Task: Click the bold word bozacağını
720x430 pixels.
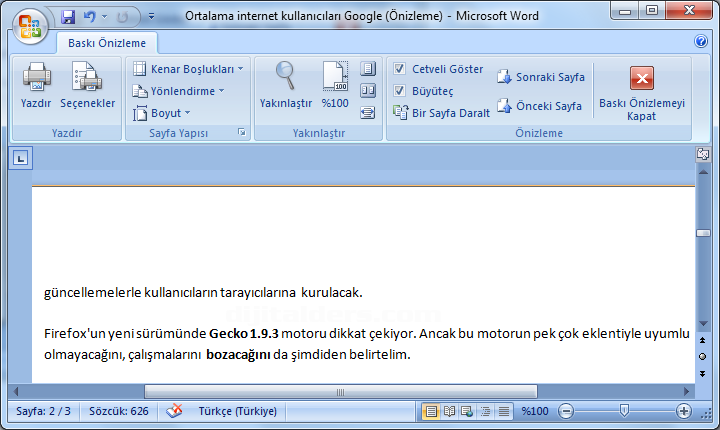Action: pyautogui.click(x=238, y=355)
